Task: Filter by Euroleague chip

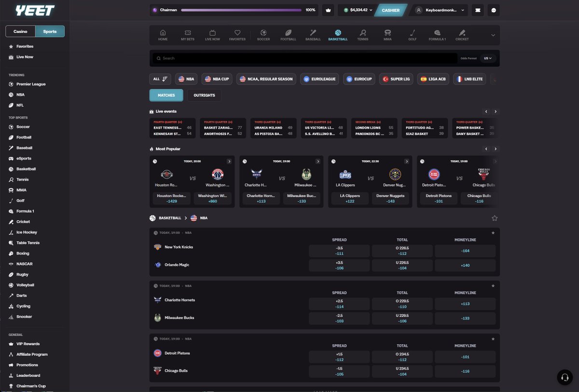Action: click(319, 79)
